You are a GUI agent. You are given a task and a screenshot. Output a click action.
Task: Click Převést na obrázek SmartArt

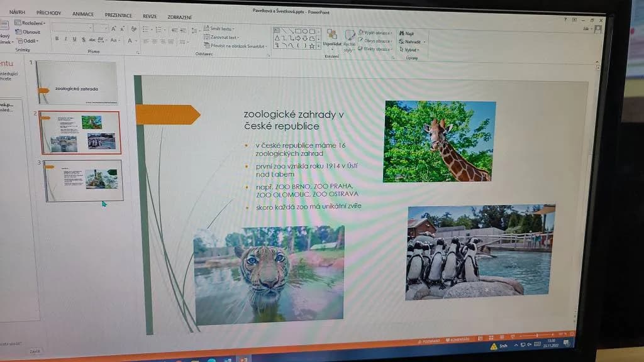coord(235,46)
